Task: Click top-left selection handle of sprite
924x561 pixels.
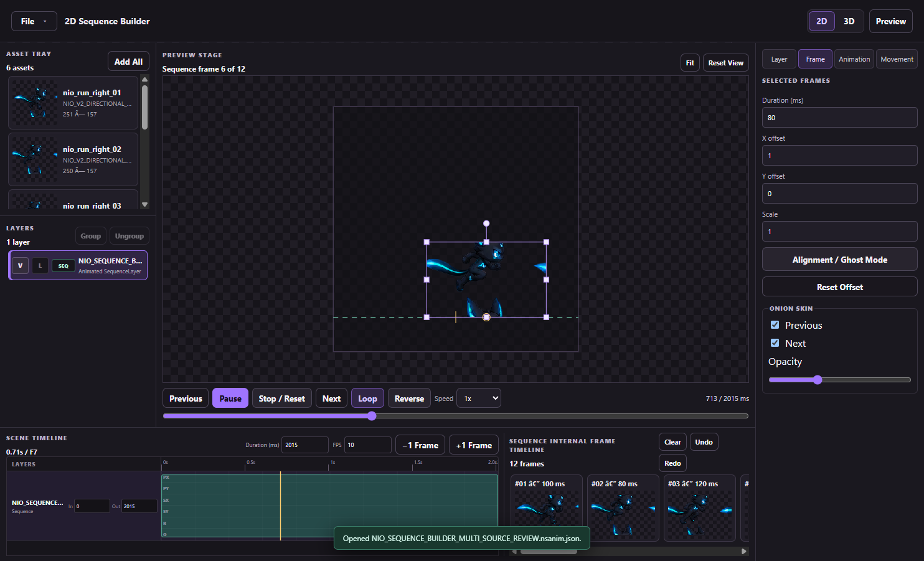Action: (427, 242)
